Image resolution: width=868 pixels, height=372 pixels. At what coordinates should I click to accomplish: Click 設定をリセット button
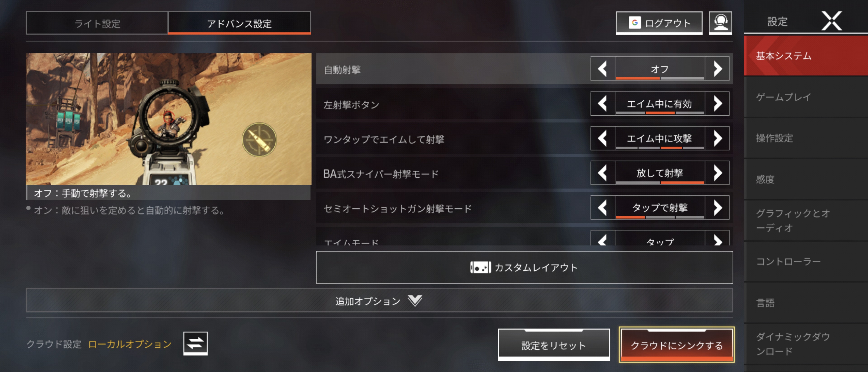coord(554,345)
